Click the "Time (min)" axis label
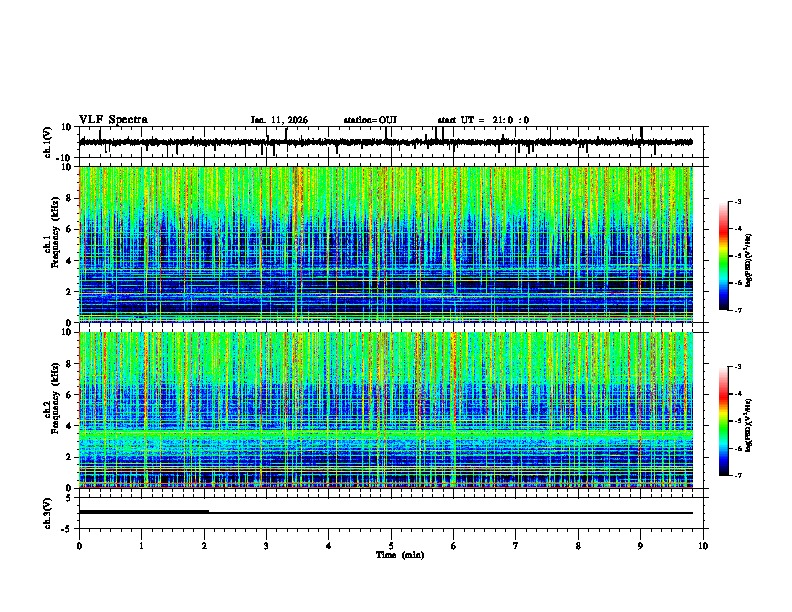Viewport: 792px width, 612px height. [400, 555]
